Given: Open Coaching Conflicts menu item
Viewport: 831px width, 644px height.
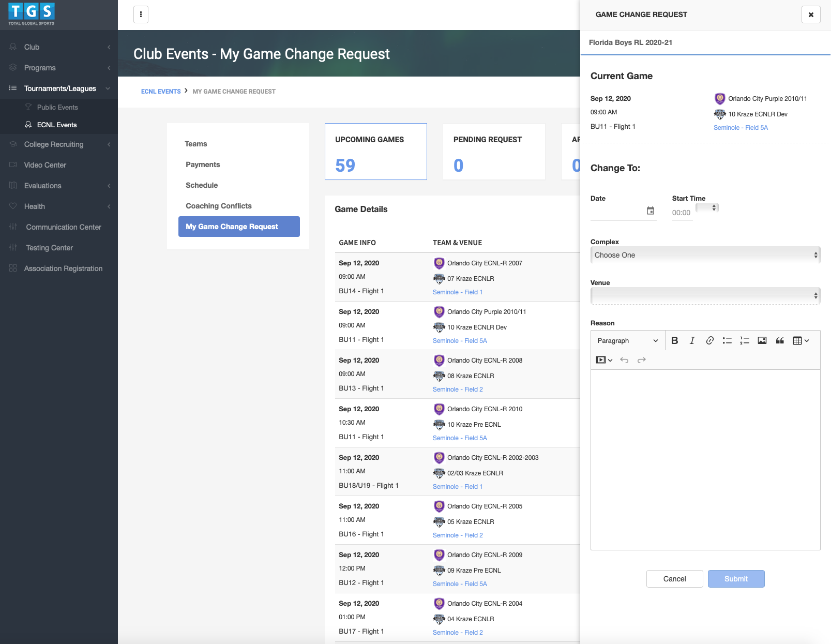Looking at the screenshot, I should pos(219,206).
